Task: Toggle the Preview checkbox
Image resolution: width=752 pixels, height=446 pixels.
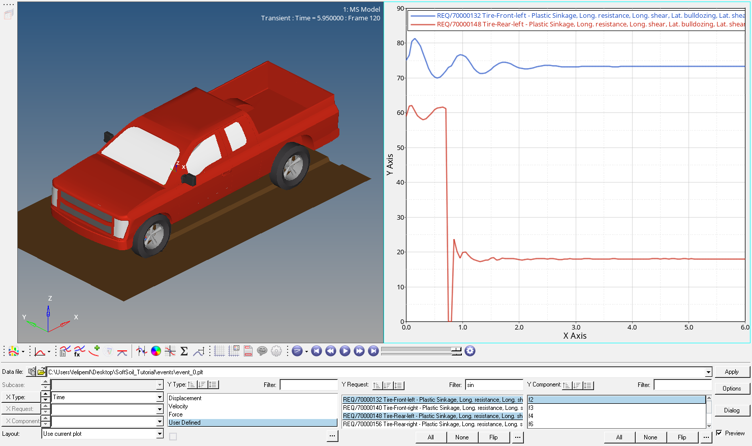Action: [x=719, y=433]
